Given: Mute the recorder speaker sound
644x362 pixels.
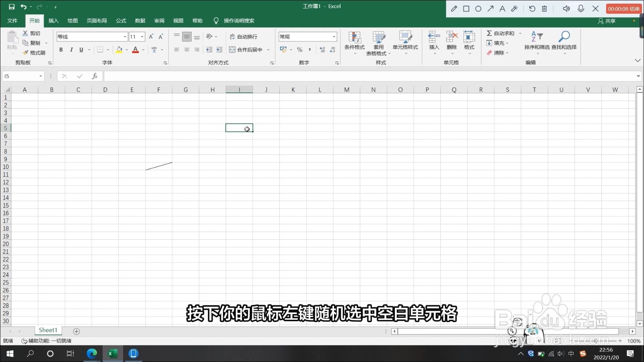Looking at the screenshot, I should 566,8.
